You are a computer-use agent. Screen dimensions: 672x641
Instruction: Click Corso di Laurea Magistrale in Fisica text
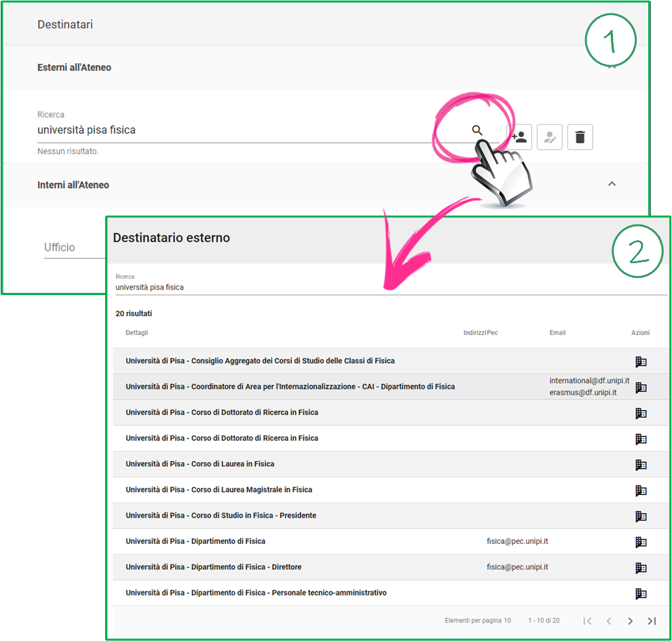[252, 490]
